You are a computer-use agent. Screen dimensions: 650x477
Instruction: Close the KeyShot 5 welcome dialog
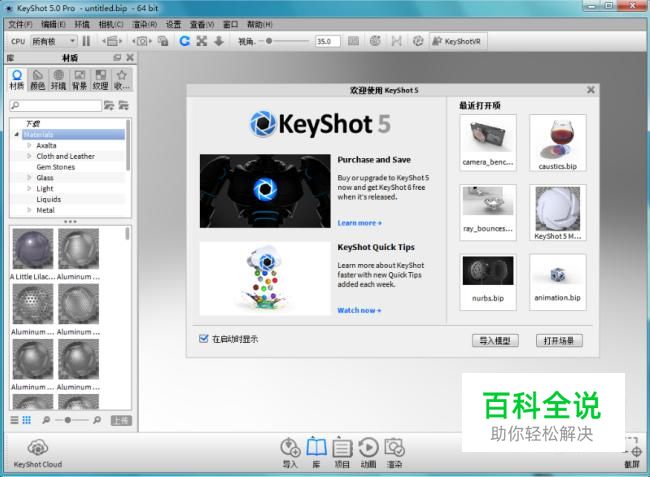coord(591,90)
